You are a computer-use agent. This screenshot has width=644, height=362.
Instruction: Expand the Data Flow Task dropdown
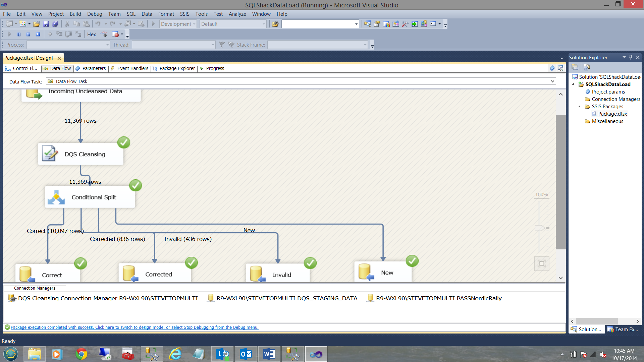point(552,81)
